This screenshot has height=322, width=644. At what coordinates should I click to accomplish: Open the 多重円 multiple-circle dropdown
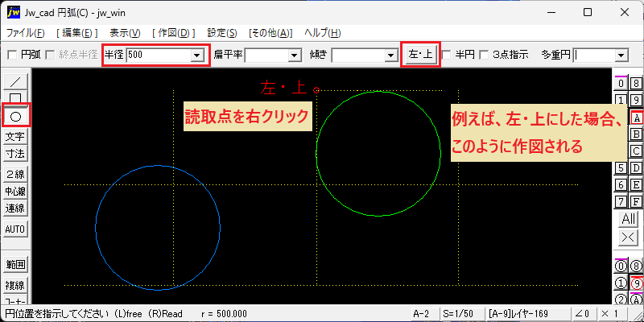[x=621, y=55]
